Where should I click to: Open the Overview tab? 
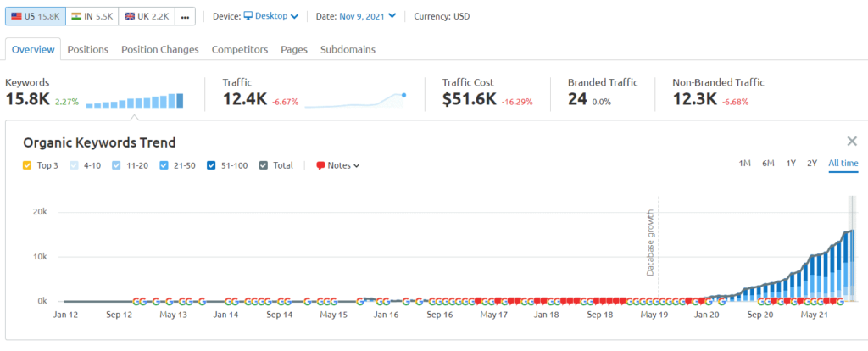(x=33, y=49)
